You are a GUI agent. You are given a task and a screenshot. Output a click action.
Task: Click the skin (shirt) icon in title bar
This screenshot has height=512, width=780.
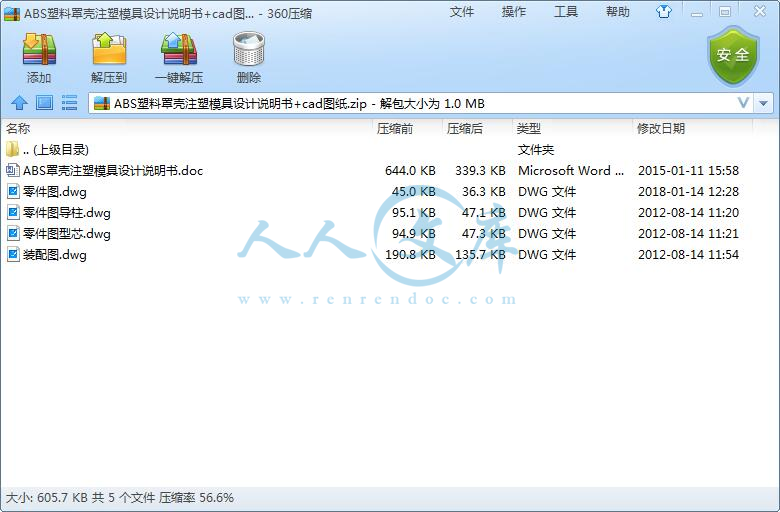[664, 11]
